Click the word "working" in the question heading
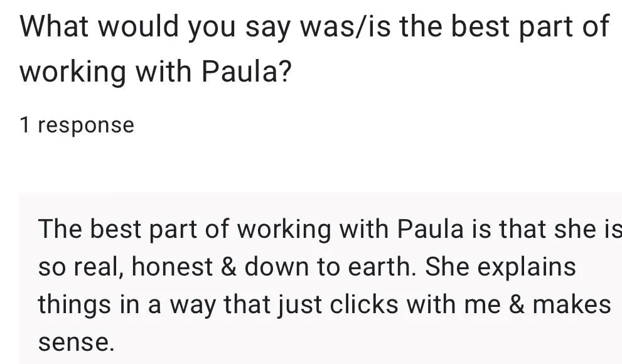Viewport: 622px width, 364px height. 73,72
